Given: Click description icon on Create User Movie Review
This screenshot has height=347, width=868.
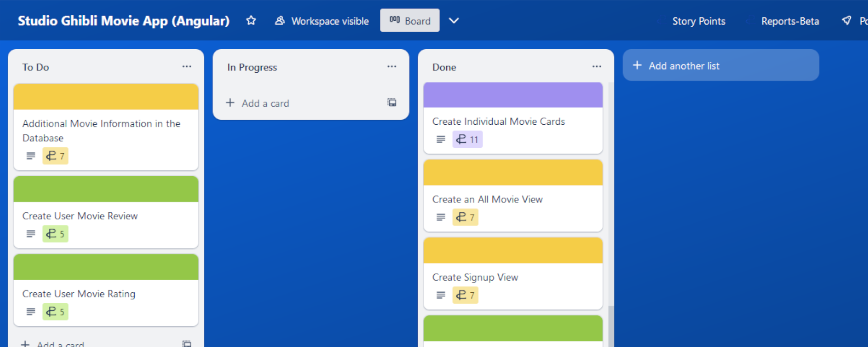Looking at the screenshot, I should click(31, 234).
